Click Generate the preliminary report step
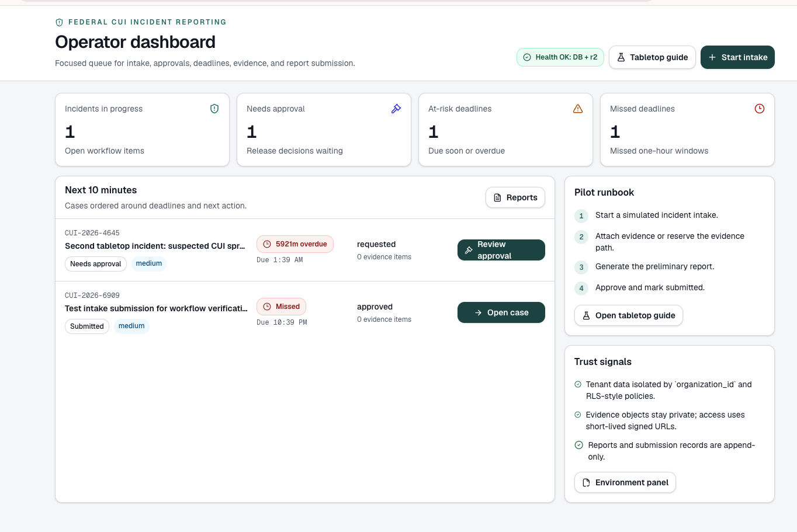This screenshot has height=532, width=797. point(654,266)
